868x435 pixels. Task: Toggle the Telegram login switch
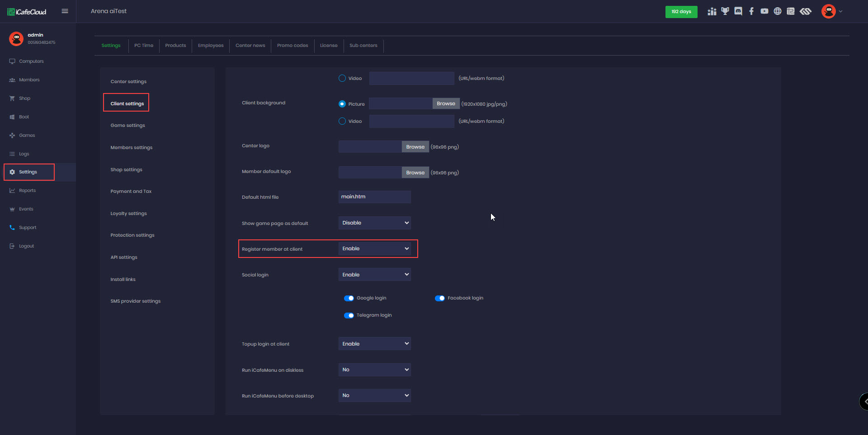tap(349, 315)
